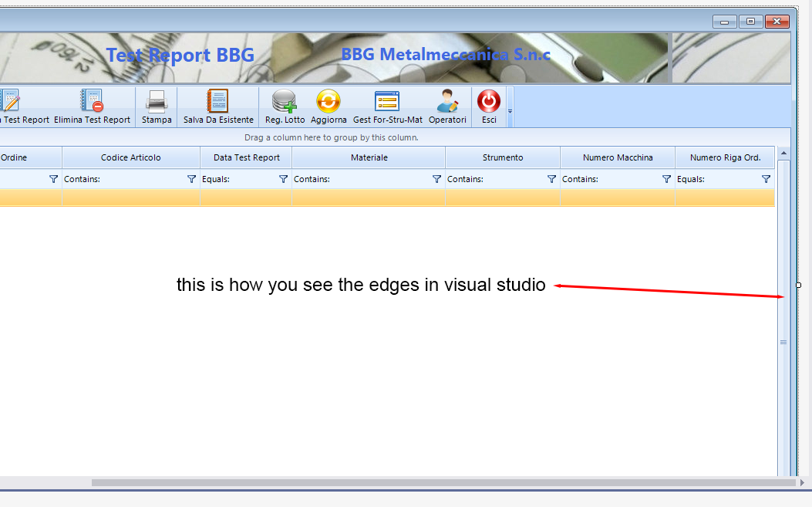Sort by Data Test Report column header
The width and height of the screenshot is (812, 507).
tap(246, 157)
